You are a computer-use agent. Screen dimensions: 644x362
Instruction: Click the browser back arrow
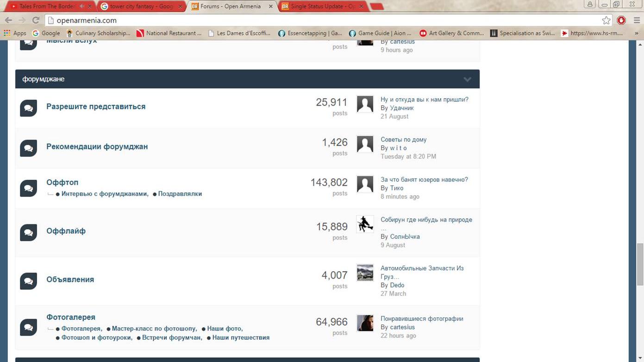click(x=8, y=20)
